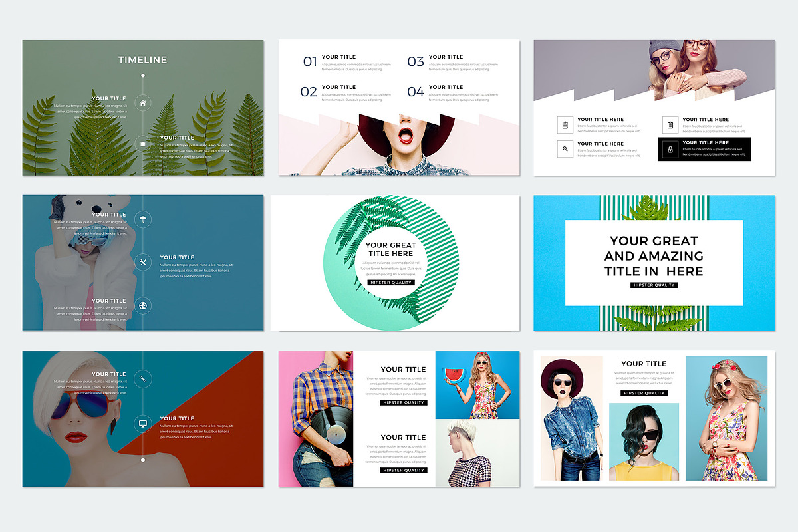Select the three-portrait fashion gallery slide

coord(654,419)
